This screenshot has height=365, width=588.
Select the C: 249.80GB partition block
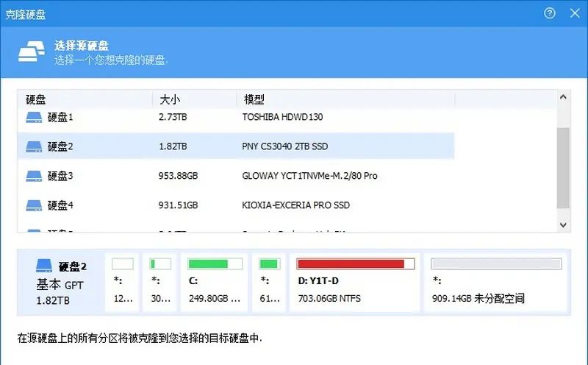pos(215,283)
